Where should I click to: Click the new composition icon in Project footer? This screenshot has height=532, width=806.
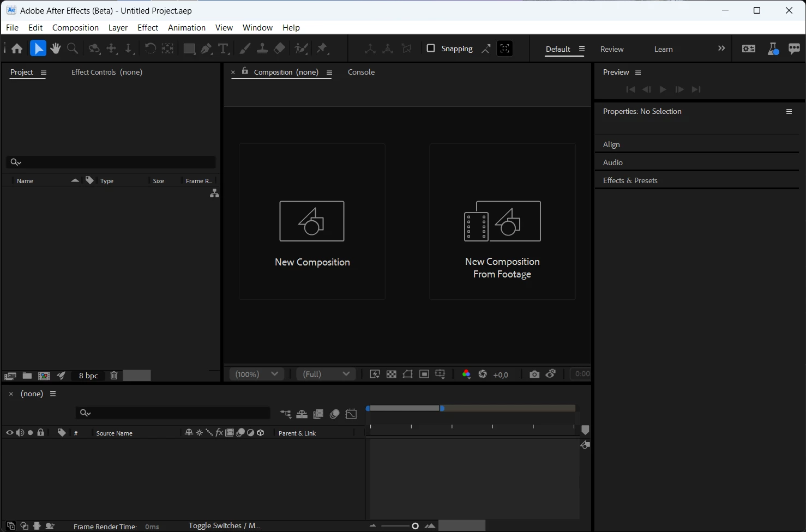[x=44, y=376]
